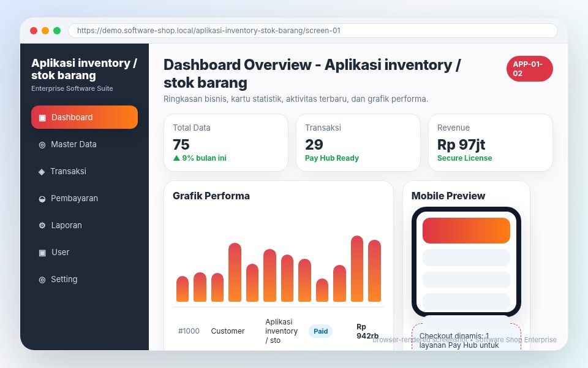Click the Setting circle icon
The height and width of the screenshot is (368, 588).
point(42,280)
